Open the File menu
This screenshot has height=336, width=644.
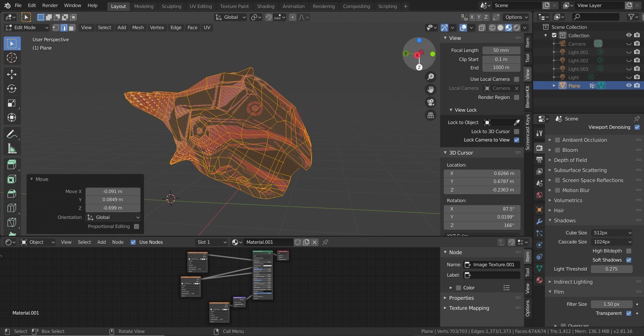point(18,5)
